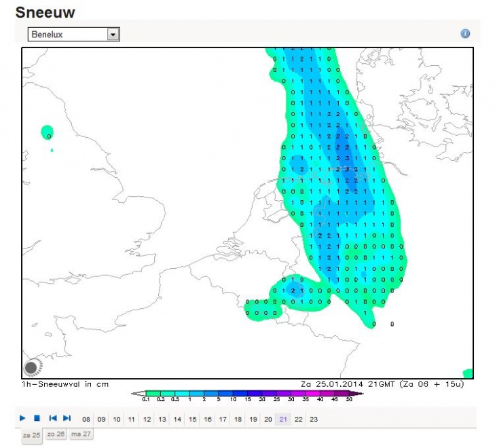The width and height of the screenshot is (497, 448).
Task: Select hour 19 on the timeline
Action: (253, 419)
